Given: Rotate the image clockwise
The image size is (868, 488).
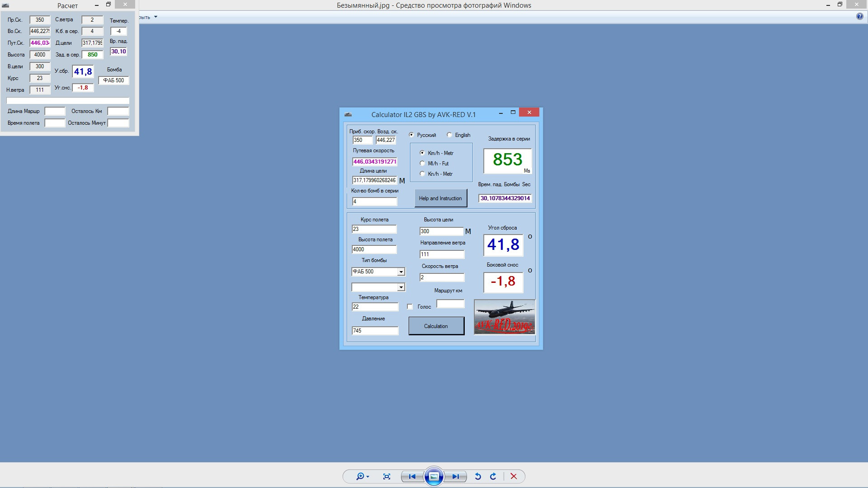Looking at the screenshot, I should point(493,476).
